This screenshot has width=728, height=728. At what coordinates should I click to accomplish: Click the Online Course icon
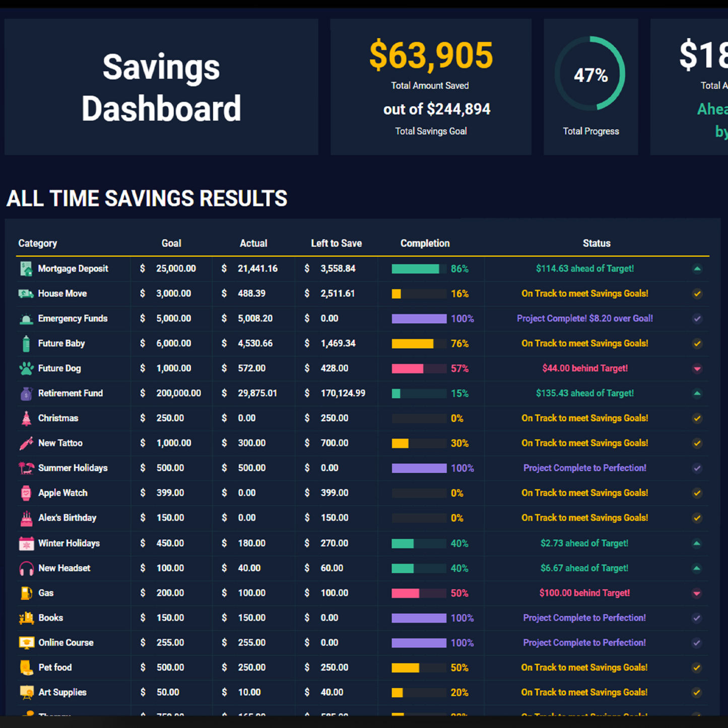[x=26, y=643]
